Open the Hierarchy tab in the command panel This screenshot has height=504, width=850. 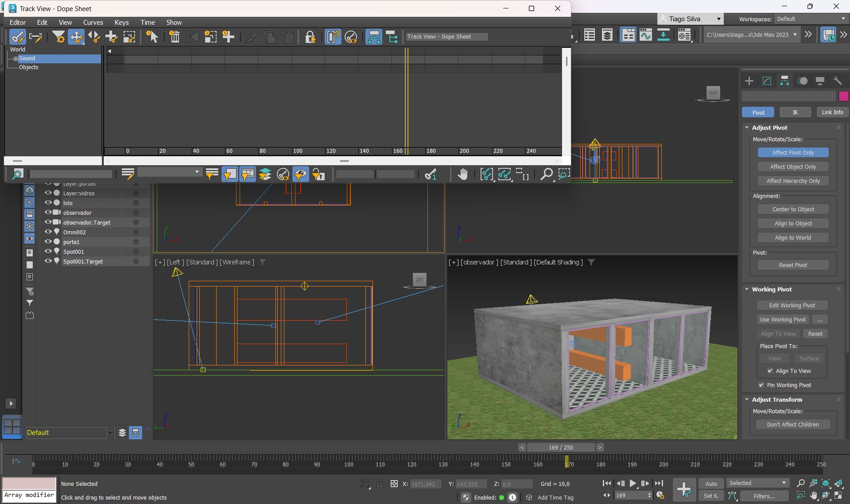pos(784,81)
